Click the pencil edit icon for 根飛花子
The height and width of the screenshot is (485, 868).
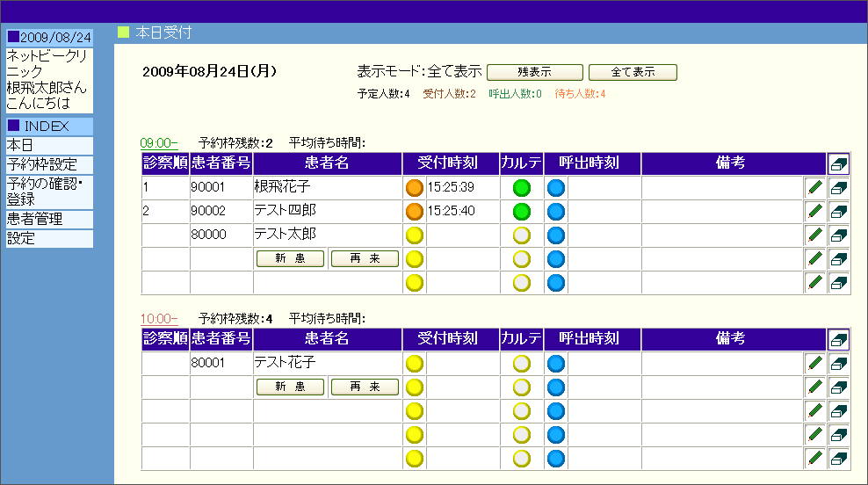[x=814, y=188]
